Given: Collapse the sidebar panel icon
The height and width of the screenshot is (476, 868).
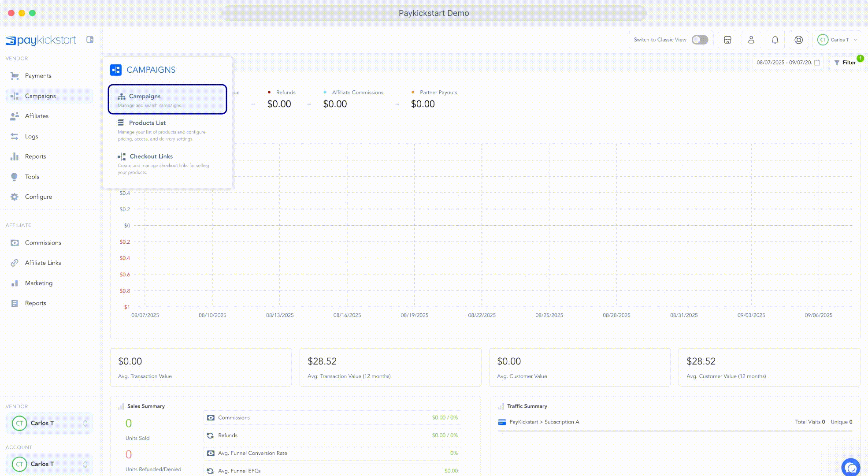Looking at the screenshot, I should [90, 40].
